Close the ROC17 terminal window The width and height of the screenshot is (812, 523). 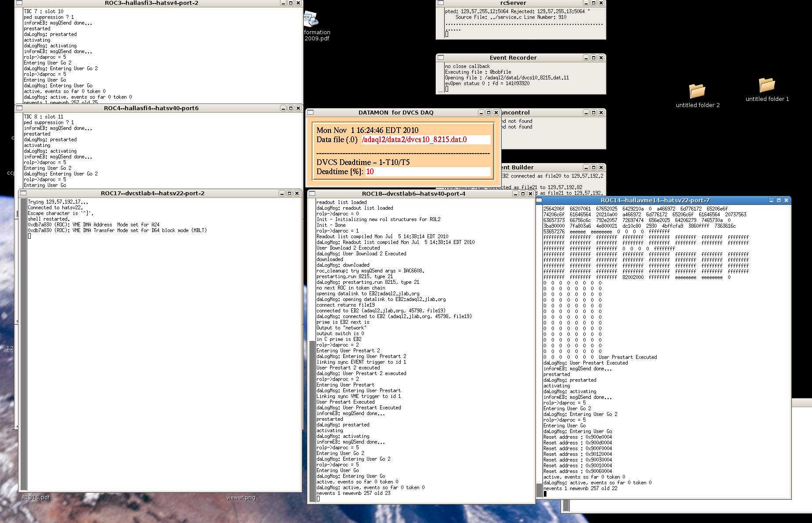[x=297, y=193]
